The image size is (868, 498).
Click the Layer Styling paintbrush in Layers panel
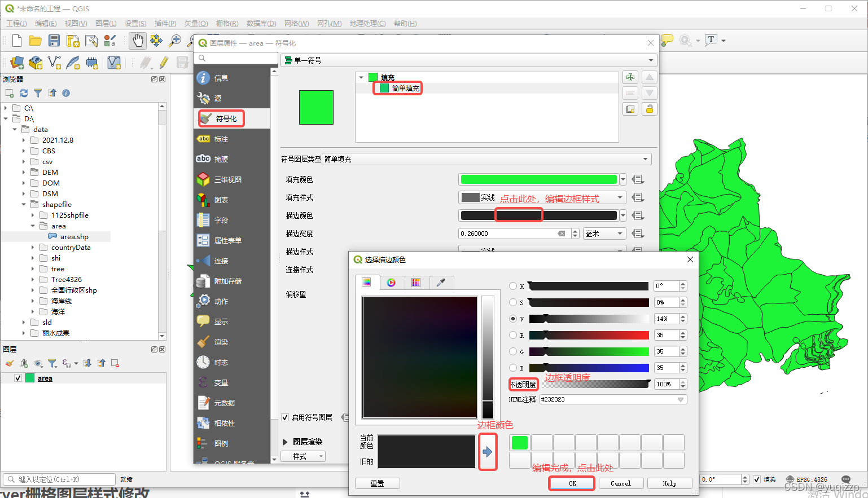10,363
